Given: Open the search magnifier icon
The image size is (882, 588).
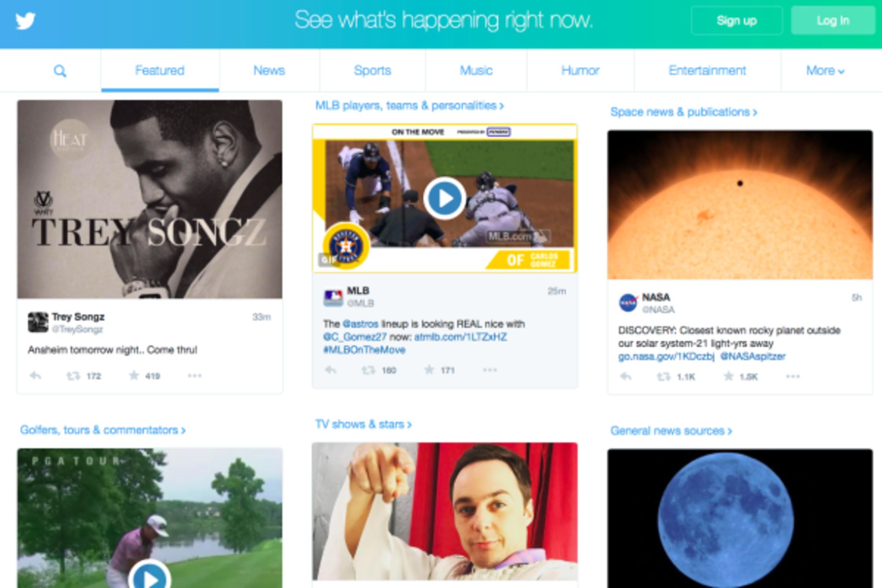Looking at the screenshot, I should (x=60, y=71).
